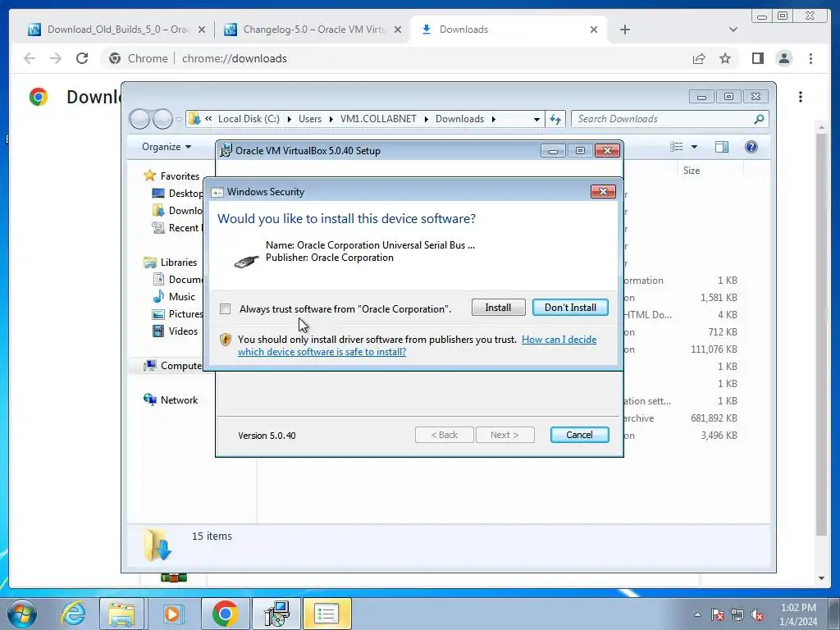The width and height of the screenshot is (840, 630).
Task: Select the 681,892 KB archive file
Action: [x=680, y=418]
